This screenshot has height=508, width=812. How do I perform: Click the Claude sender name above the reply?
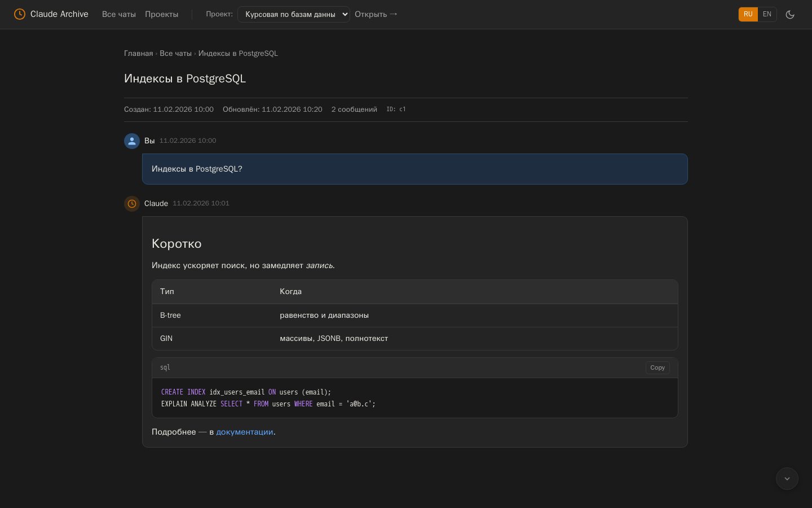(156, 204)
